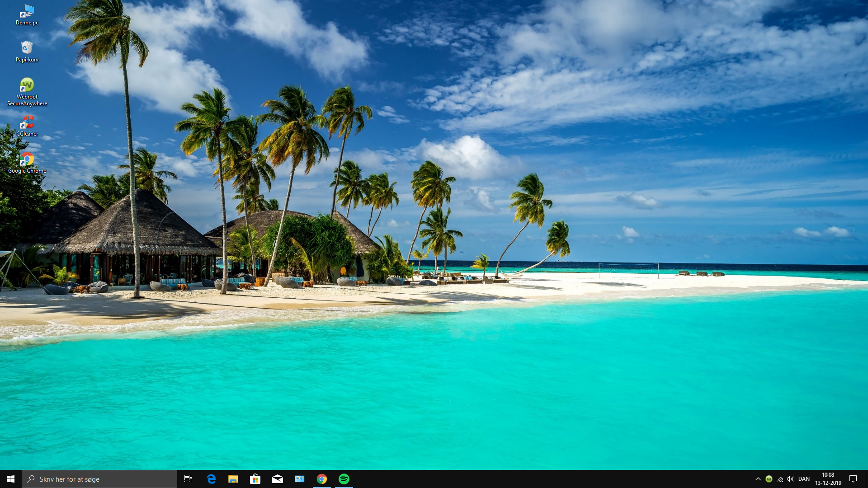This screenshot has height=488, width=868.
Task: Open the Outlook icon on the taskbar
Action: tap(300, 479)
